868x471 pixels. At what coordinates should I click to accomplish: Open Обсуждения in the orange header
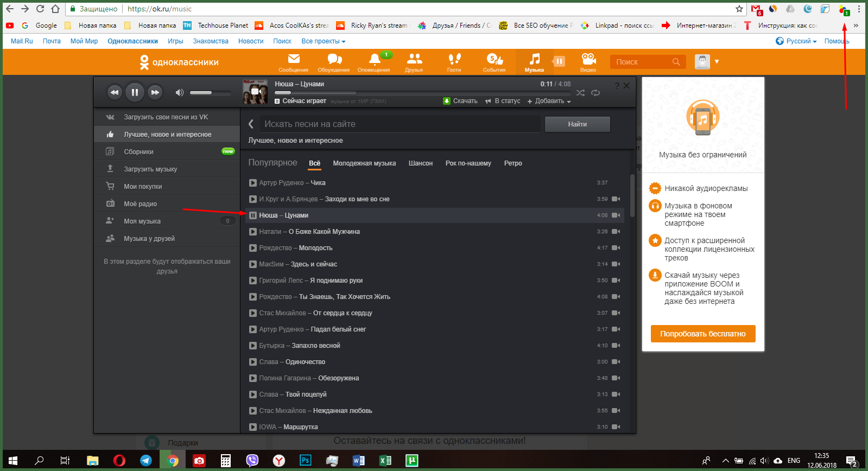click(334, 62)
